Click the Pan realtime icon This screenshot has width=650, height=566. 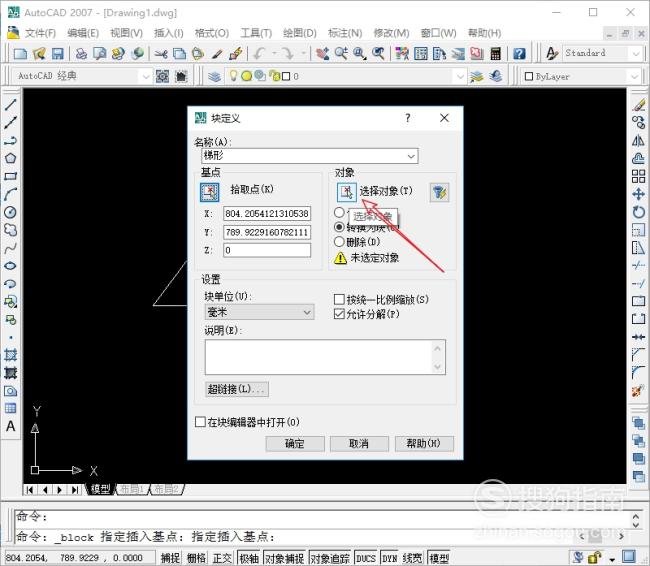click(x=323, y=53)
